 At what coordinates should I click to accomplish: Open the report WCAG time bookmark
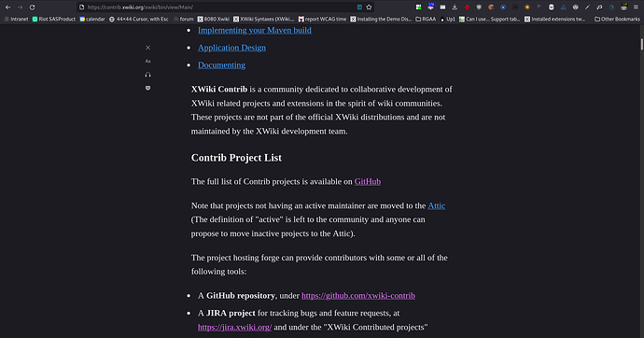click(322, 19)
